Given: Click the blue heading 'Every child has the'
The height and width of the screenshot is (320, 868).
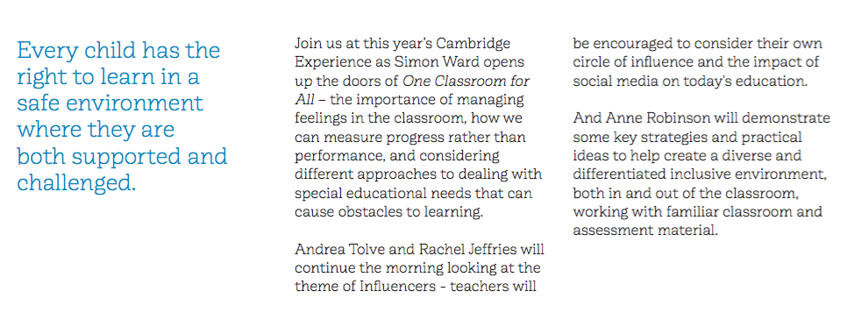Looking at the screenshot, I should click(x=118, y=51).
